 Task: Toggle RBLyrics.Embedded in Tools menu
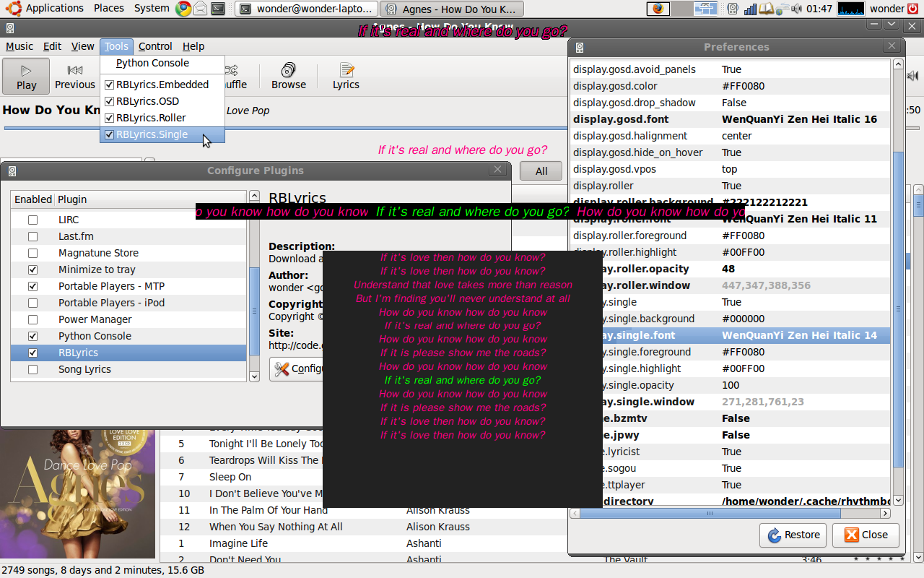click(x=162, y=85)
